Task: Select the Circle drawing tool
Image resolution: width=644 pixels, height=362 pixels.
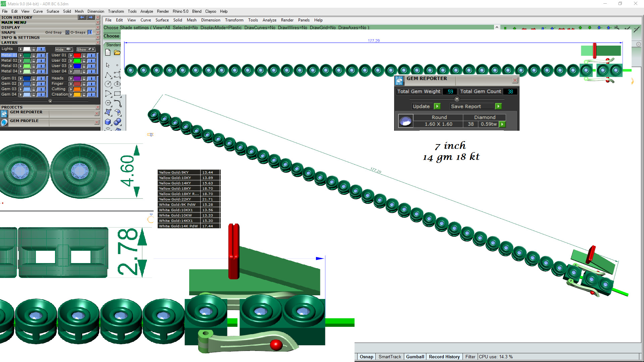Action: [108, 84]
